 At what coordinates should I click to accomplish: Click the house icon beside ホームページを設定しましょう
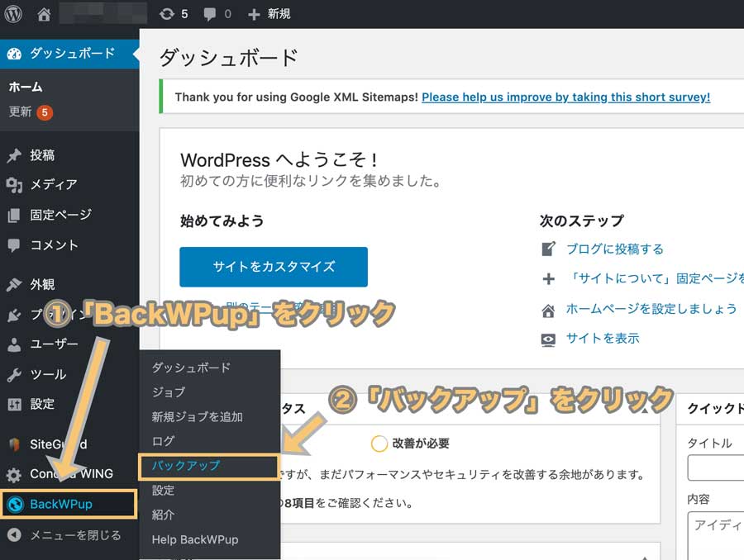548,311
